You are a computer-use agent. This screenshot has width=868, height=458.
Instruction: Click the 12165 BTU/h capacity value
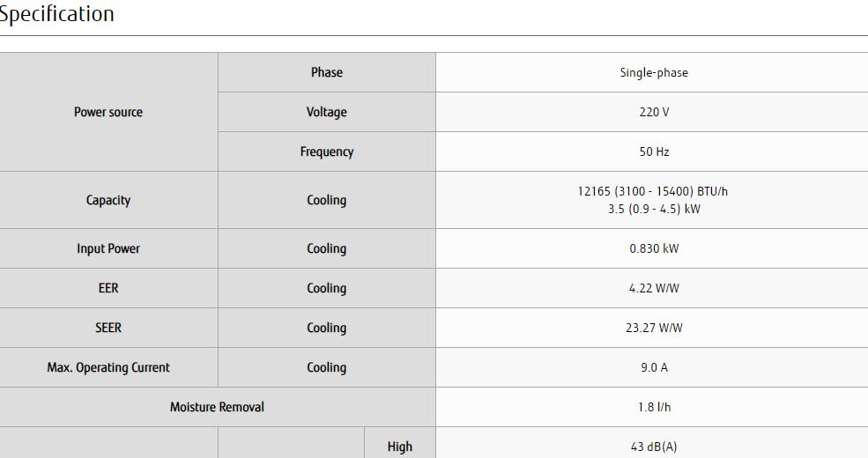[653, 191]
